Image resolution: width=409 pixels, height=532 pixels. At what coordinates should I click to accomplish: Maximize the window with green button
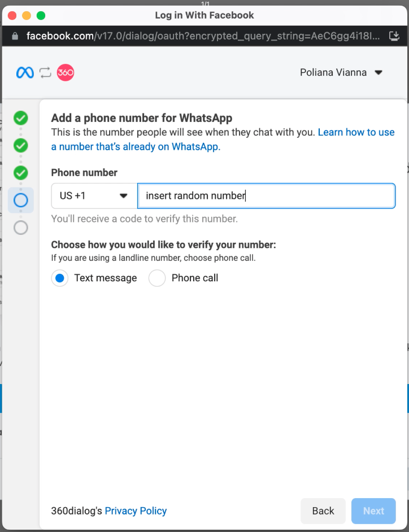click(41, 16)
